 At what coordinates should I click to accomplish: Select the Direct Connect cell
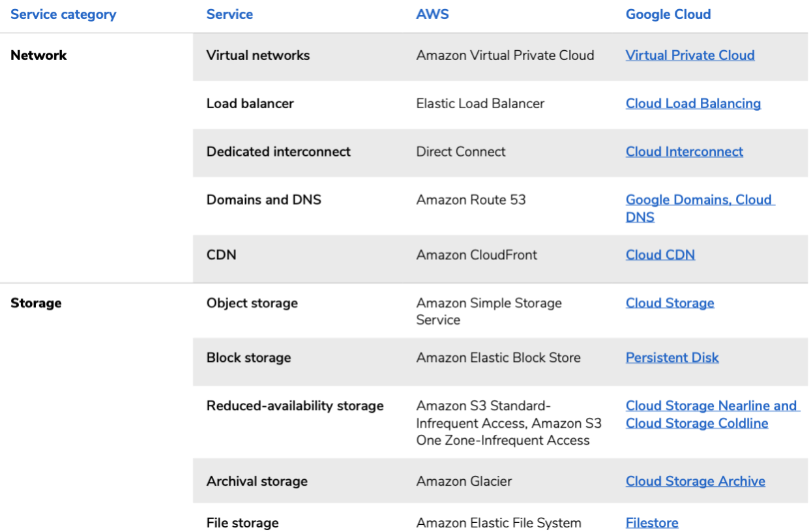tap(461, 152)
